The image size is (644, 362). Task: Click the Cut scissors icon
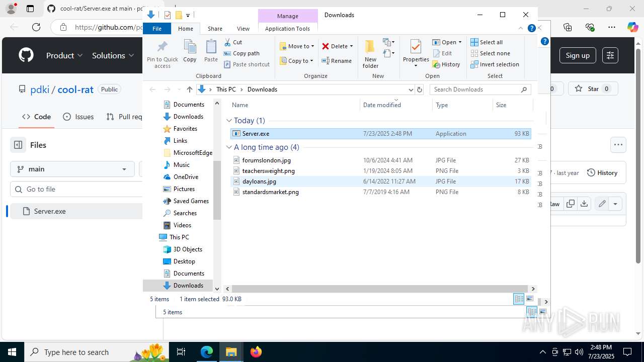point(228,42)
